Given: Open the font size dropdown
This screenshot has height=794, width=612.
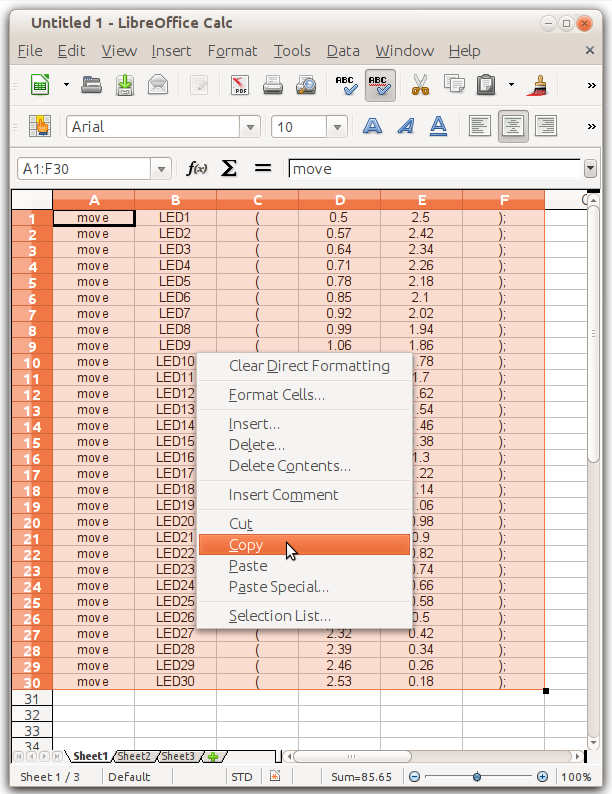Looking at the screenshot, I should tap(337, 127).
